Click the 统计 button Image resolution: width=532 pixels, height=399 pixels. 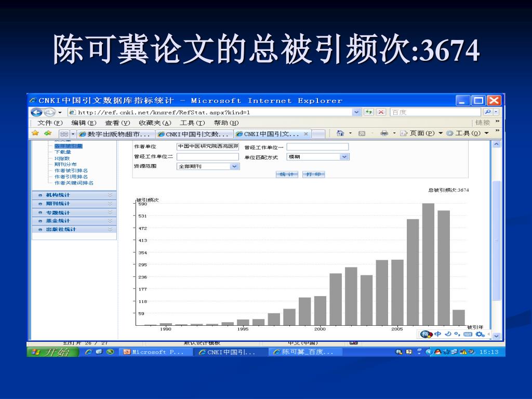[287, 174]
